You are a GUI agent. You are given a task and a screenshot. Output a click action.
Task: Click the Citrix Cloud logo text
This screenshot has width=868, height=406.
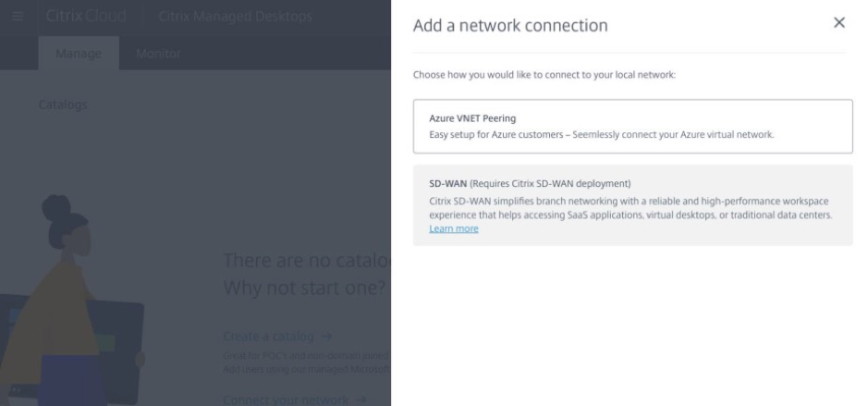click(86, 16)
